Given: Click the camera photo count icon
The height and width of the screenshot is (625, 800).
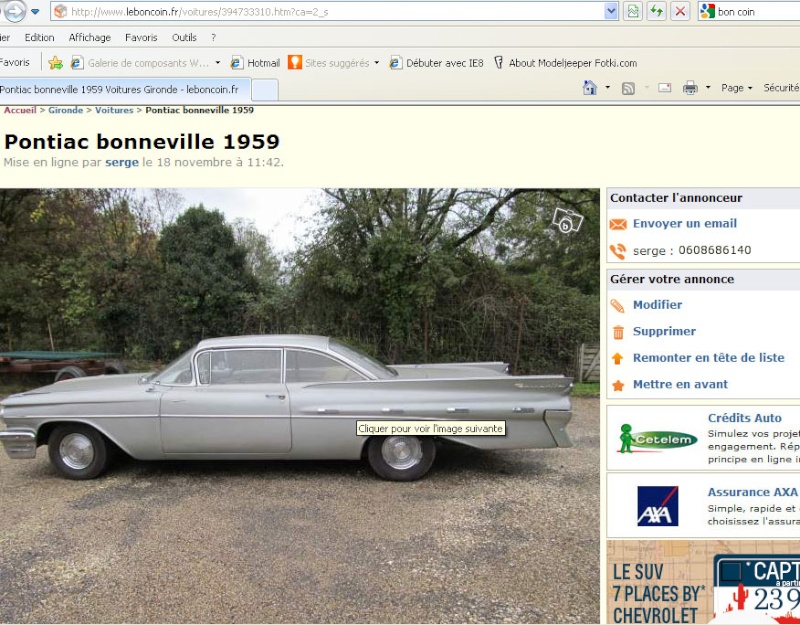Looking at the screenshot, I should coord(567,221).
